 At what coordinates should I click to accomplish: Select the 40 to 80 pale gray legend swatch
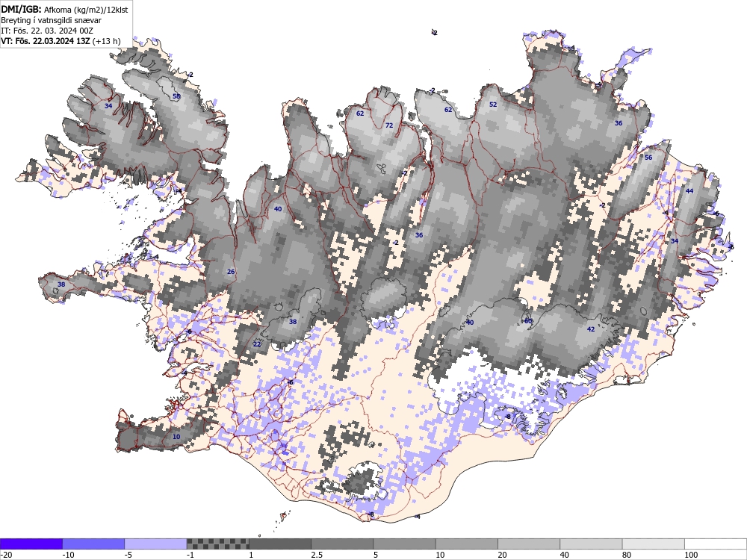591,544
